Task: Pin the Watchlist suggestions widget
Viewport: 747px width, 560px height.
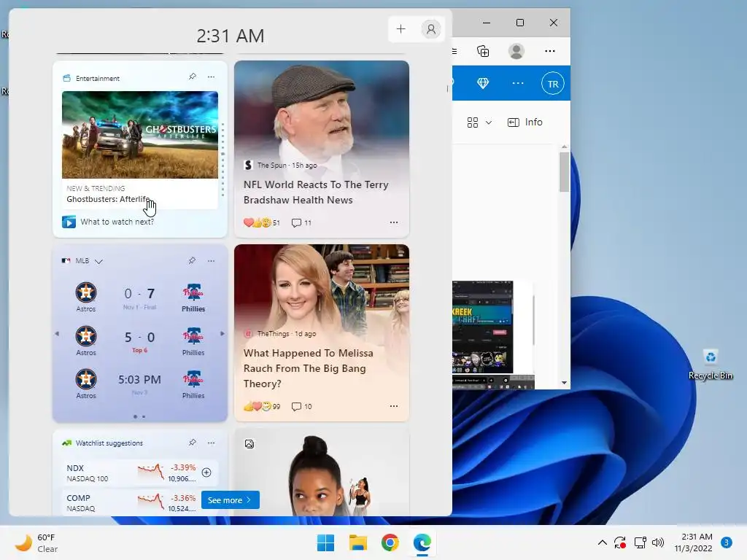Action: [193, 443]
